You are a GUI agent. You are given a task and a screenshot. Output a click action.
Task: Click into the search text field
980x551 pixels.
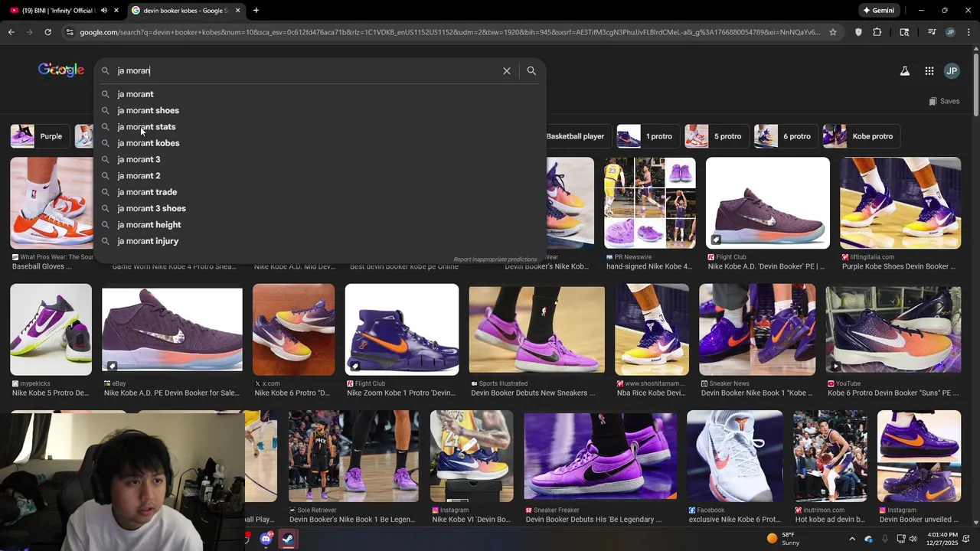[x=306, y=70]
